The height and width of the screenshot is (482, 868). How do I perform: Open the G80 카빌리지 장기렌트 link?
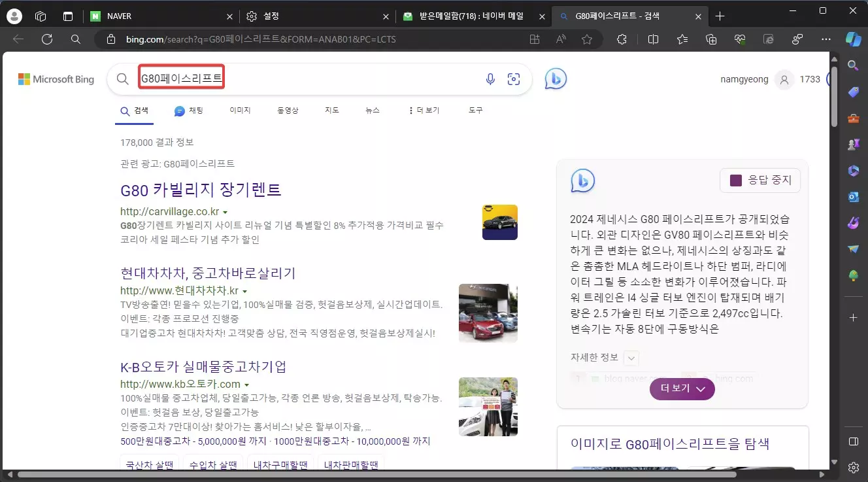[x=201, y=190]
